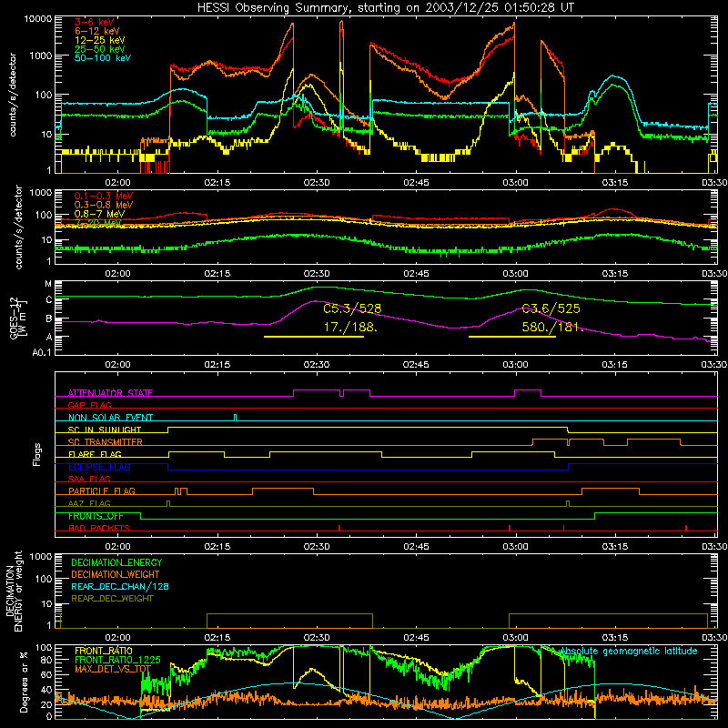Click the C3.6/525 flare annotation

(x=551, y=308)
